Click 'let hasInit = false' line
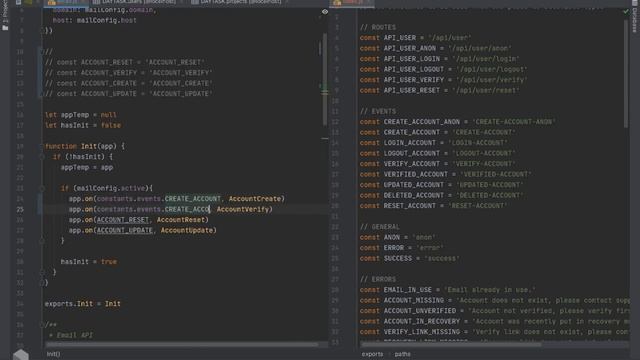The height and width of the screenshot is (360, 640). (x=83, y=125)
